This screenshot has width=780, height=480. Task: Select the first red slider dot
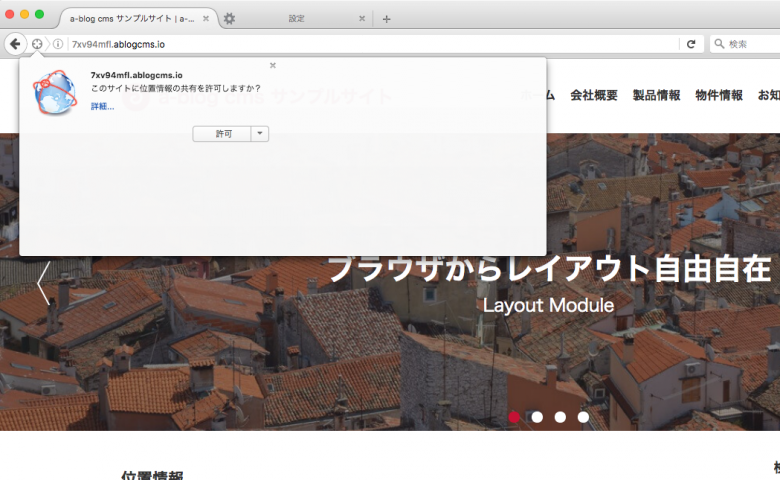[514, 417]
